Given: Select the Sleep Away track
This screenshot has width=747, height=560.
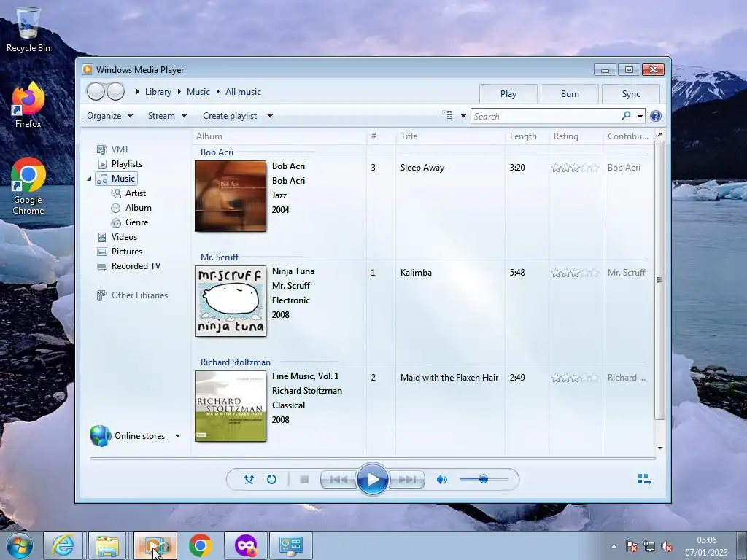Looking at the screenshot, I should click(422, 168).
